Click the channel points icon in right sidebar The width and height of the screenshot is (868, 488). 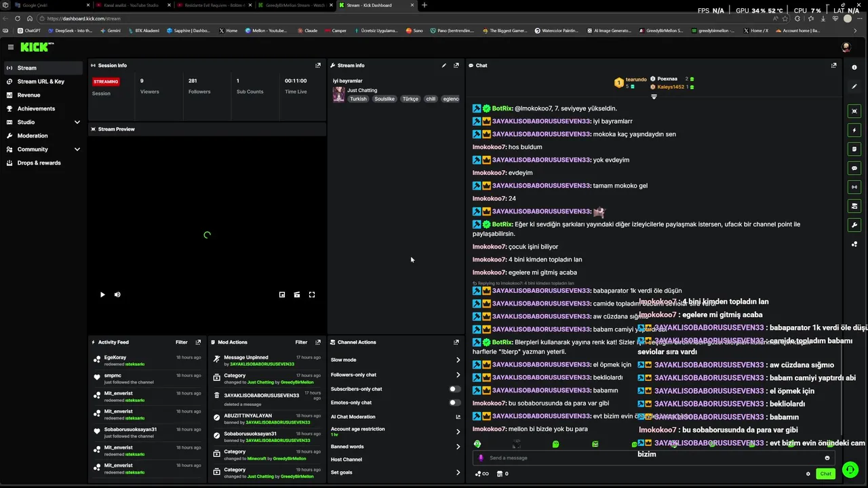tap(854, 244)
